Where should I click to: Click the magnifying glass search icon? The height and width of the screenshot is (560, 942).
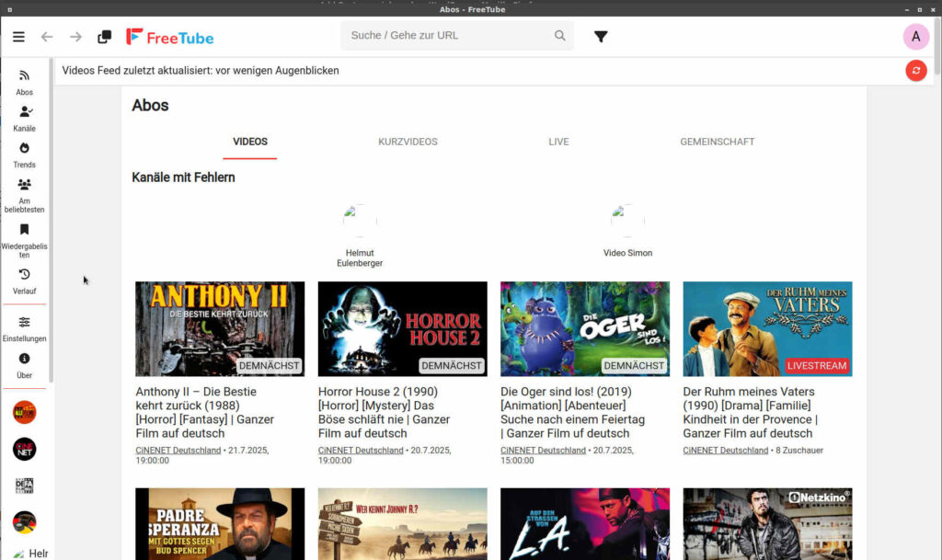[x=560, y=36]
